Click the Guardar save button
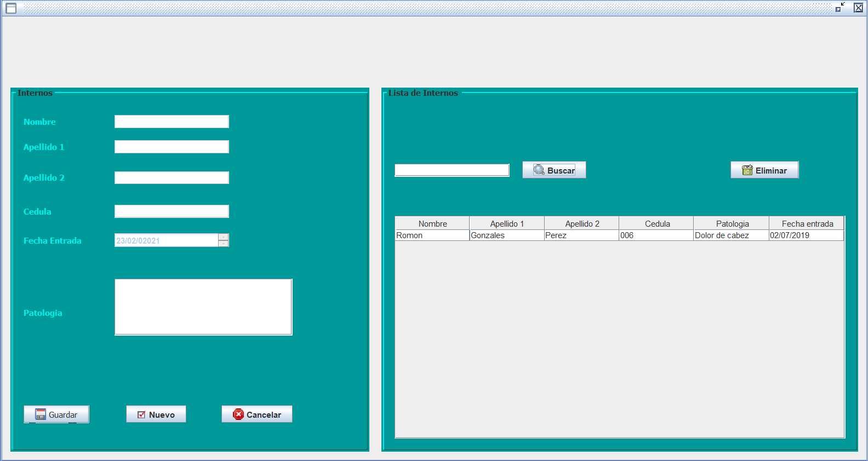Viewport: 868px width, 461px height. pyautogui.click(x=56, y=414)
